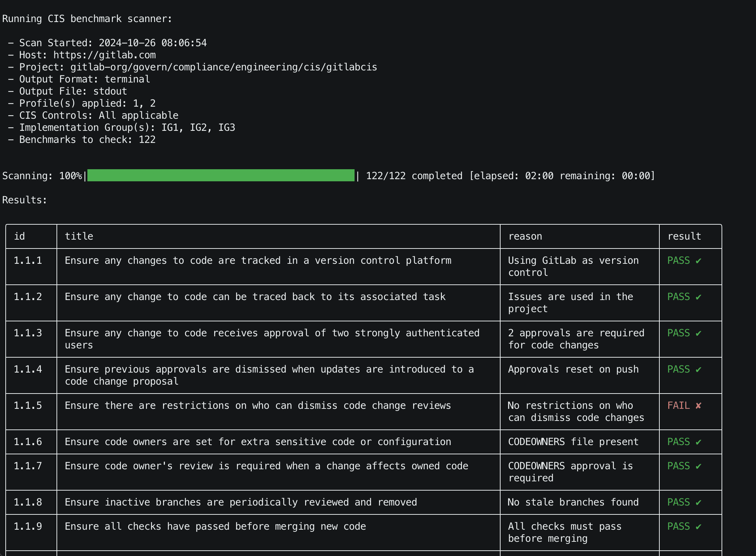Collapse the Results table section

click(24, 200)
